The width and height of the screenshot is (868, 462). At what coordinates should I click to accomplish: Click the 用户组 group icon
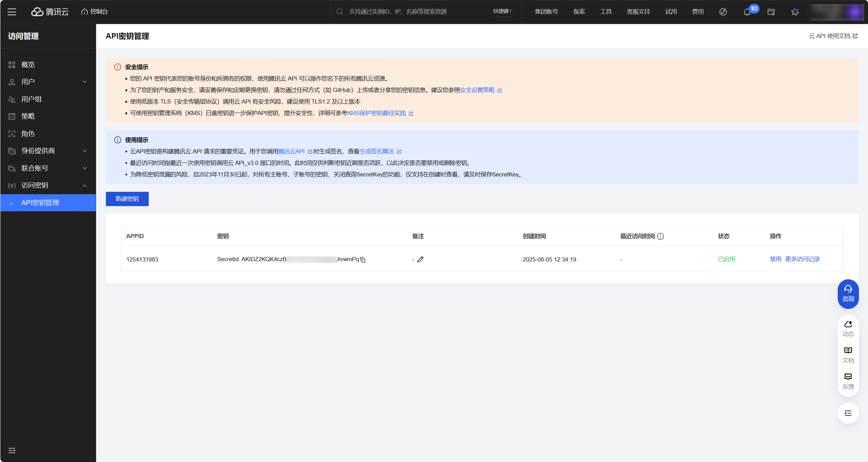(x=12, y=99)
